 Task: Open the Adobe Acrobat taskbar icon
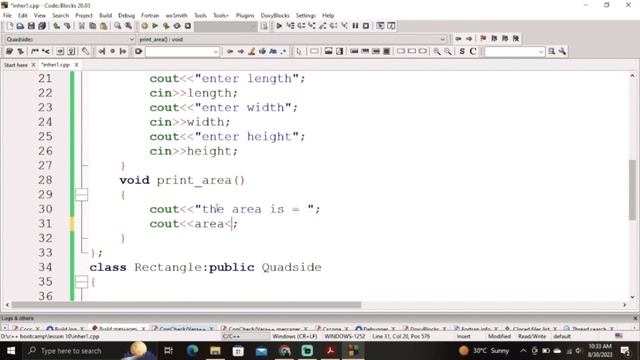330,351
